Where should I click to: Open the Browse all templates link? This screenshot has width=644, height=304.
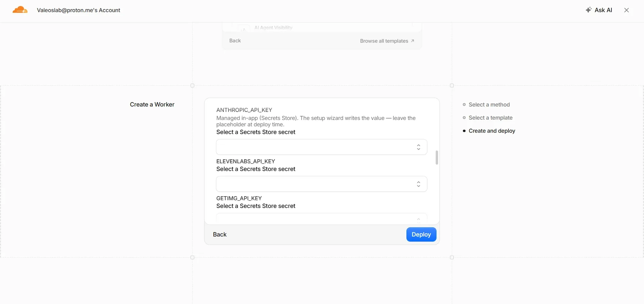click(x=387, y=41)
